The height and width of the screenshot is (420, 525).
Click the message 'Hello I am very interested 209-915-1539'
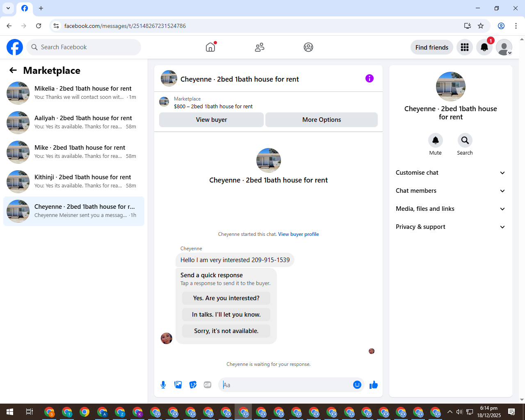(x=235, y=260)
